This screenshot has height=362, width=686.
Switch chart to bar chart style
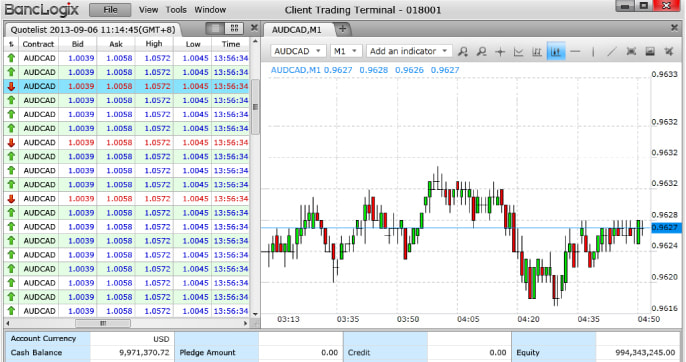[537, 52]
